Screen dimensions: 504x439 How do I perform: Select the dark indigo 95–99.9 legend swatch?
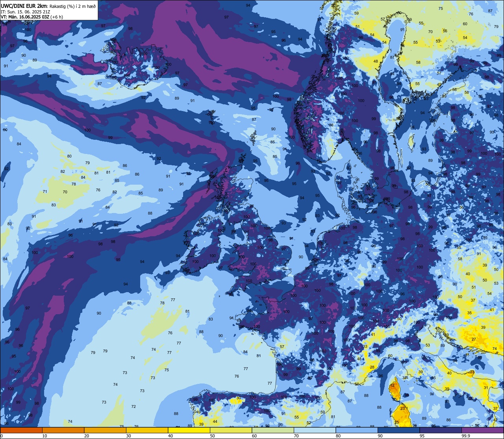pos(441,430)
